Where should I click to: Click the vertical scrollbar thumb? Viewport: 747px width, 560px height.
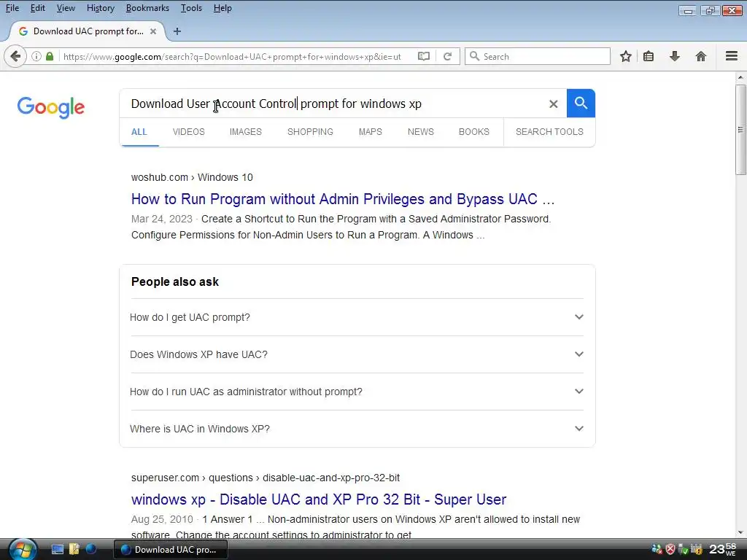point(740,130)
